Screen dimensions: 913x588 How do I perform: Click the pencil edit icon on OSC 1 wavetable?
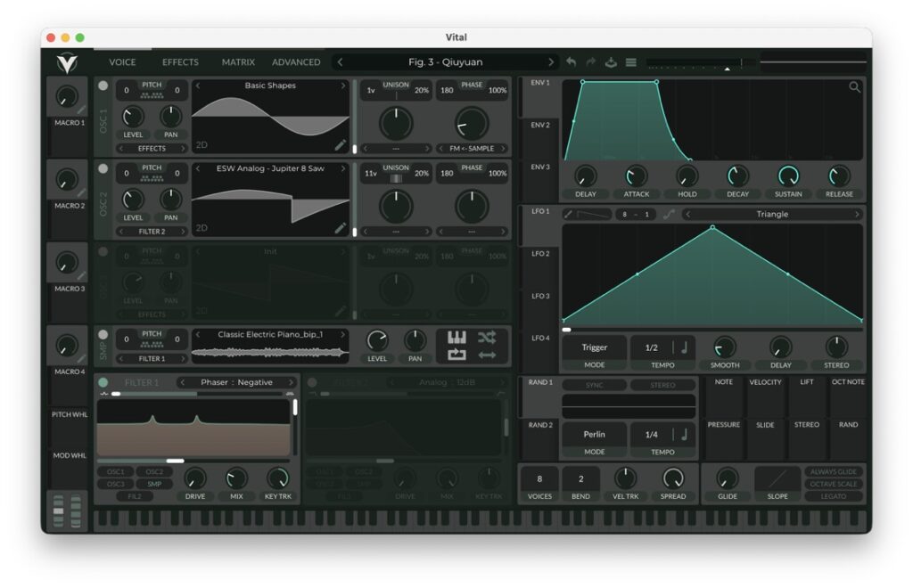coord(340,145)
